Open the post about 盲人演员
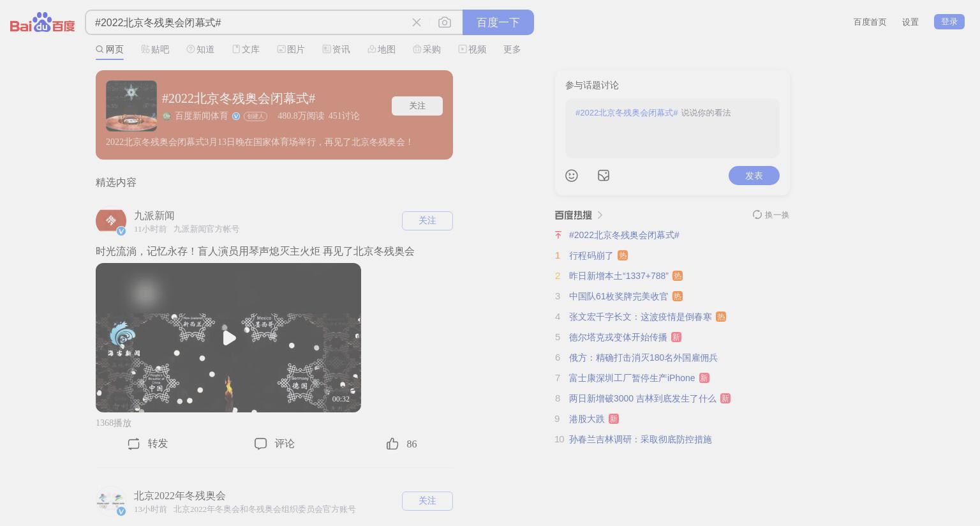 pyautogui.click(x=255, y=252)
